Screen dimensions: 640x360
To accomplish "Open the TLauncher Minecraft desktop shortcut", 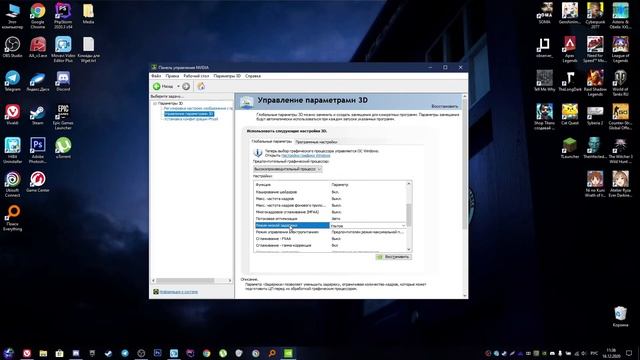I will (x=570, y=148).
